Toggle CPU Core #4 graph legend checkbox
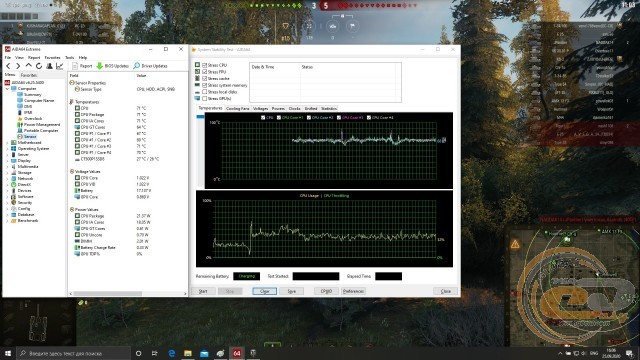This screenshot has height=360, width=640. coord(369,118)
